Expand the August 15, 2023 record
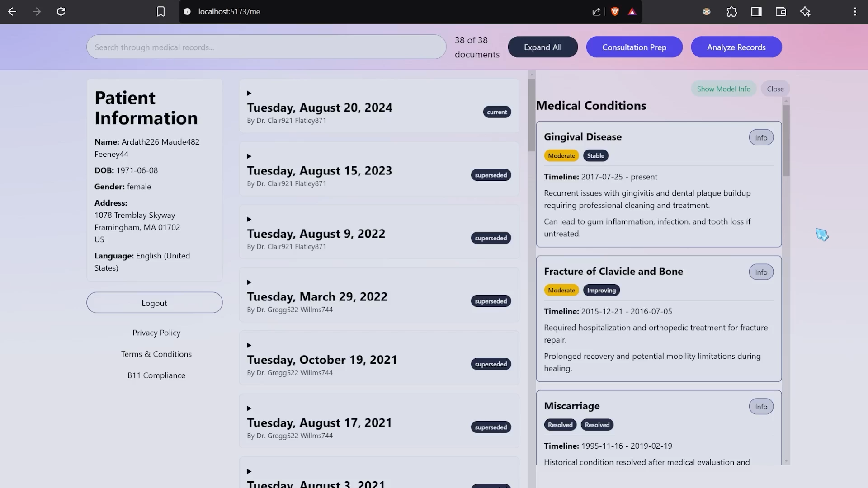The width and height of the screenshot is (868, 488). point(249,156)
